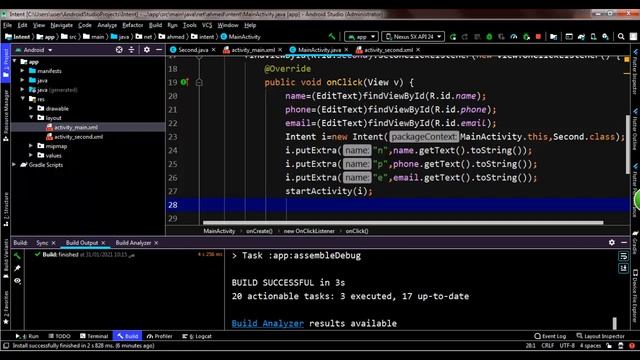Open the File menu
Image resolution: width=640 pixels, height=360 pixels.
7,25
